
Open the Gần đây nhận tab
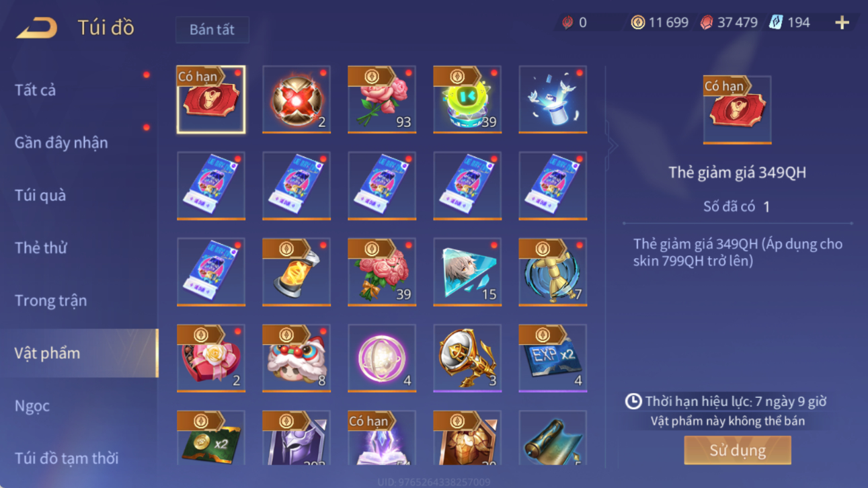click(61, 143)
